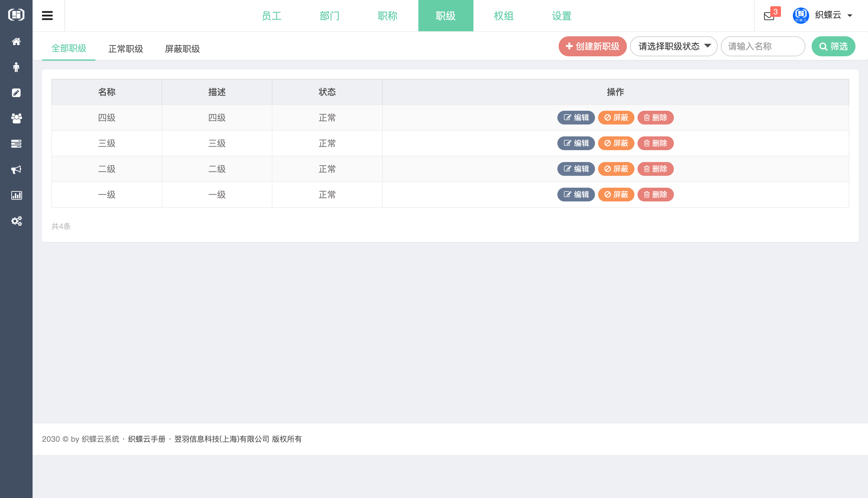Click the 请输入名称 search input field
This screenshot has height=498, width=868.
[x=762, y=46]
